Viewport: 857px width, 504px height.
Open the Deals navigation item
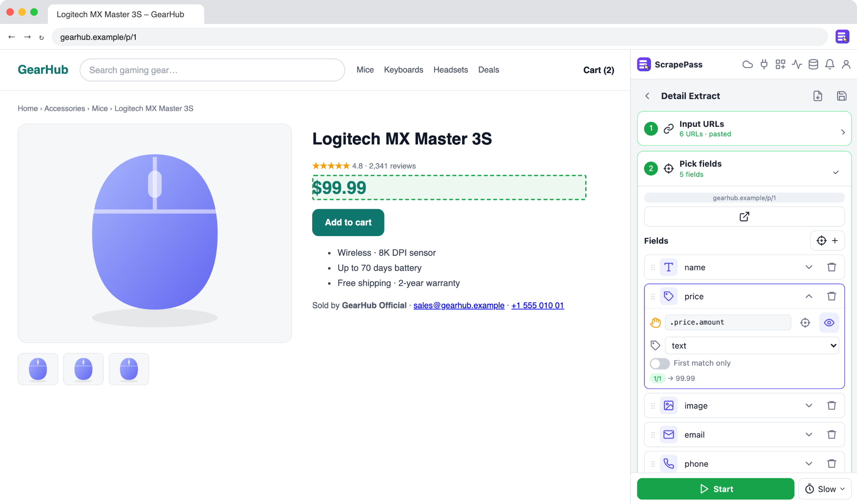click(x=489, y=70)
